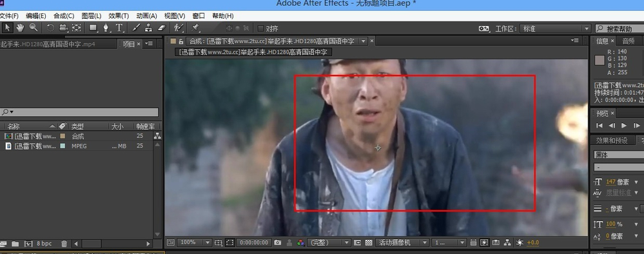Sort project items by 大小 column

click(x=117, y=126)
